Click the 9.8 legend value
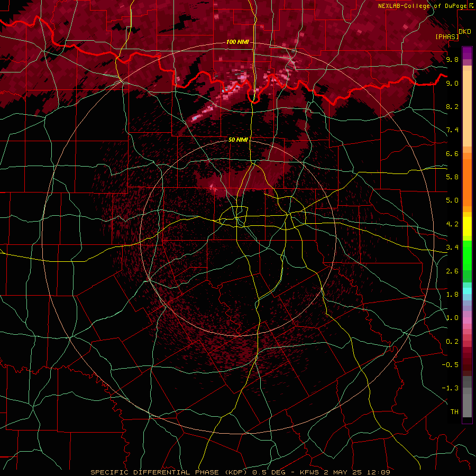 click(452, 59)
